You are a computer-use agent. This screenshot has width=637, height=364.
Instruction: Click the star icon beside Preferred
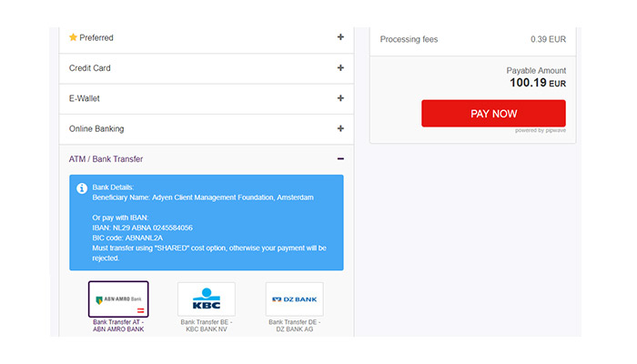click(x=74, y=37)
